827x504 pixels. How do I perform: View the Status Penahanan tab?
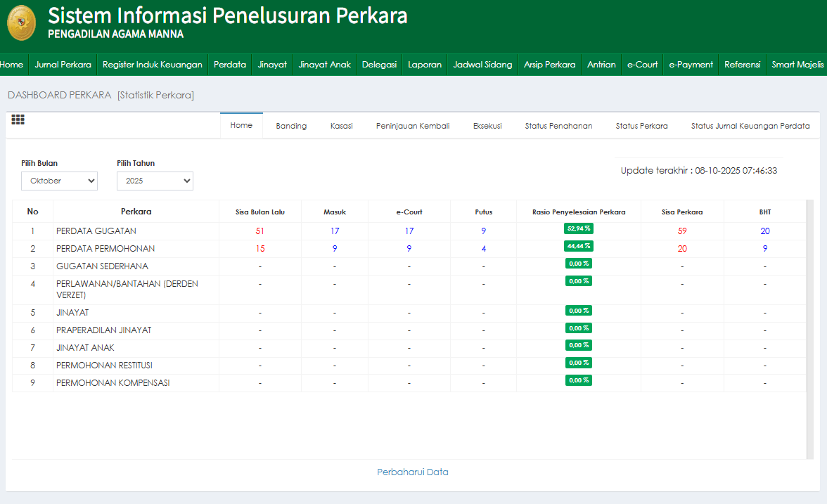point(558,126)
